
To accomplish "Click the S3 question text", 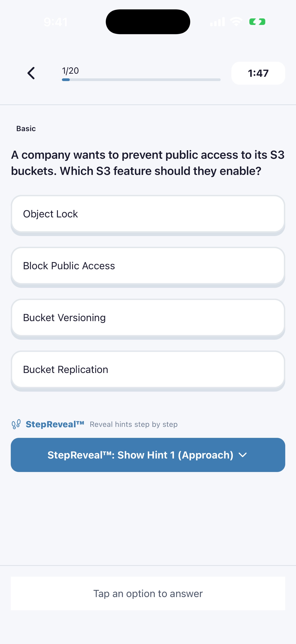I will [x=148, y=163].
